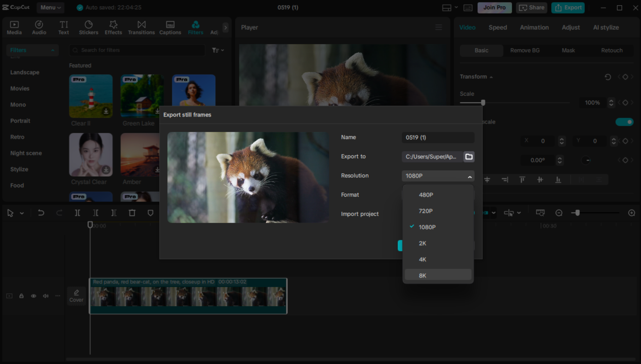Click the Effects icon

[113, 27]
